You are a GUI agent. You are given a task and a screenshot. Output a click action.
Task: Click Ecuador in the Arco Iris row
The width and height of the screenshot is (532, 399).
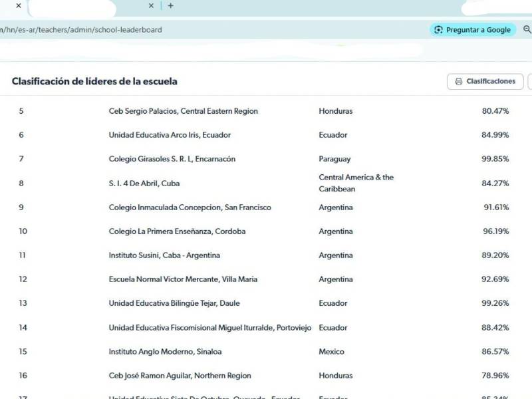point(333,135)
